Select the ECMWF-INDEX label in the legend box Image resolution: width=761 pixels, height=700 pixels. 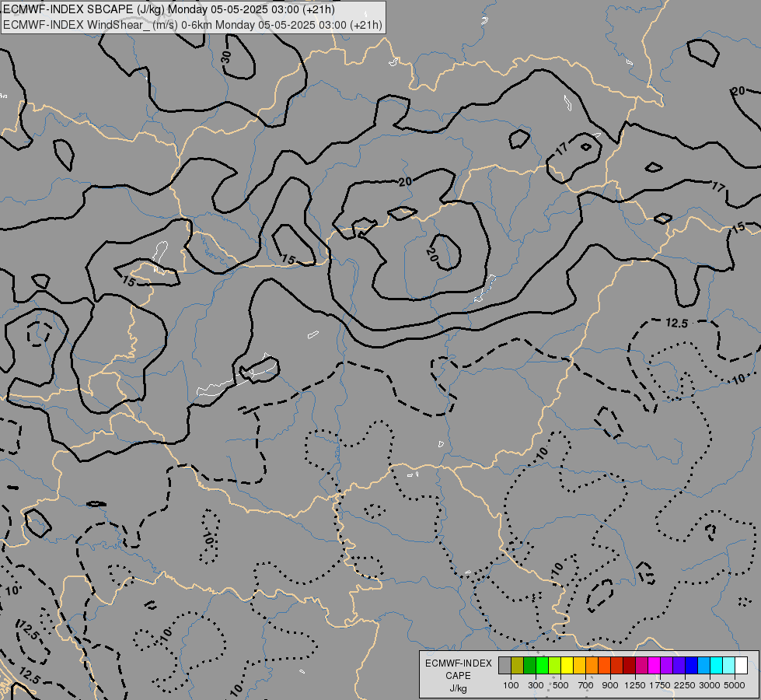point(458,663)
